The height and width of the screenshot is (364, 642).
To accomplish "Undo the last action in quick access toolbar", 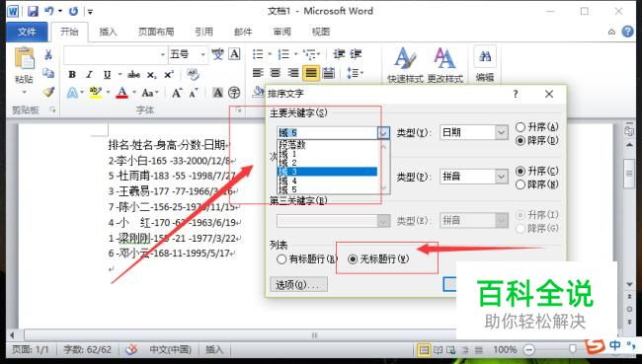I will (x=49, y=11).
